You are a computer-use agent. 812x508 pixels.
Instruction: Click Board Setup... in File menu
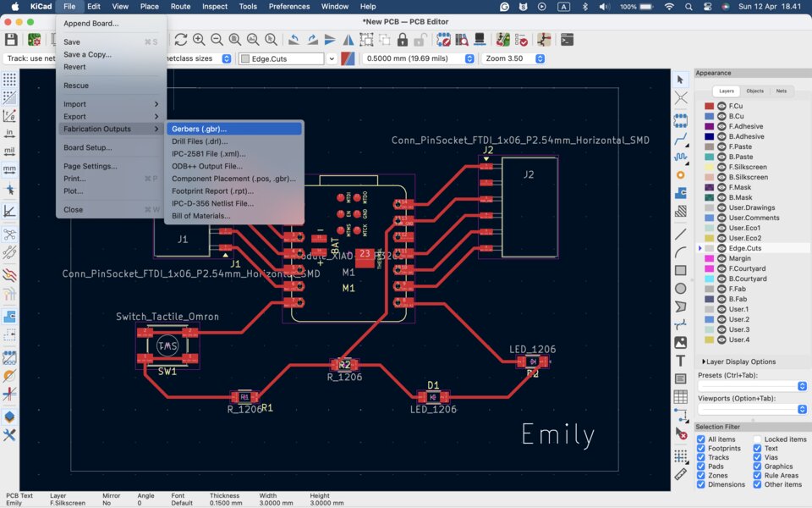pyautogui.click(x=111, y=147)
